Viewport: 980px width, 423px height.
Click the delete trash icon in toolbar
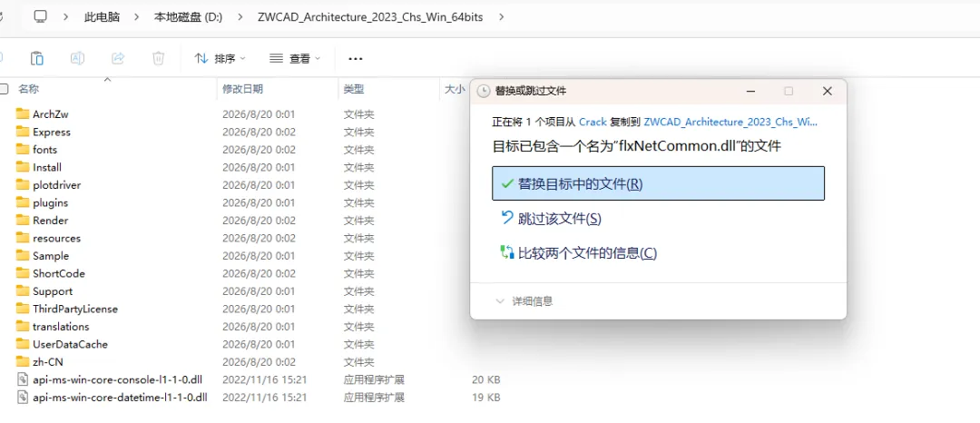point(158,58)
